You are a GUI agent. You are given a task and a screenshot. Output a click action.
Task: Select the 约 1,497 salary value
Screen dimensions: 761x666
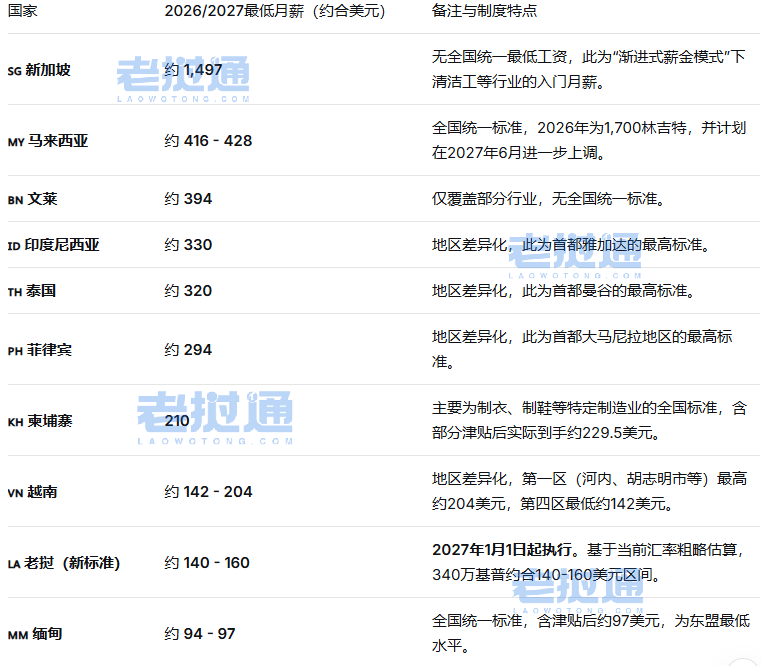[193, 70]
